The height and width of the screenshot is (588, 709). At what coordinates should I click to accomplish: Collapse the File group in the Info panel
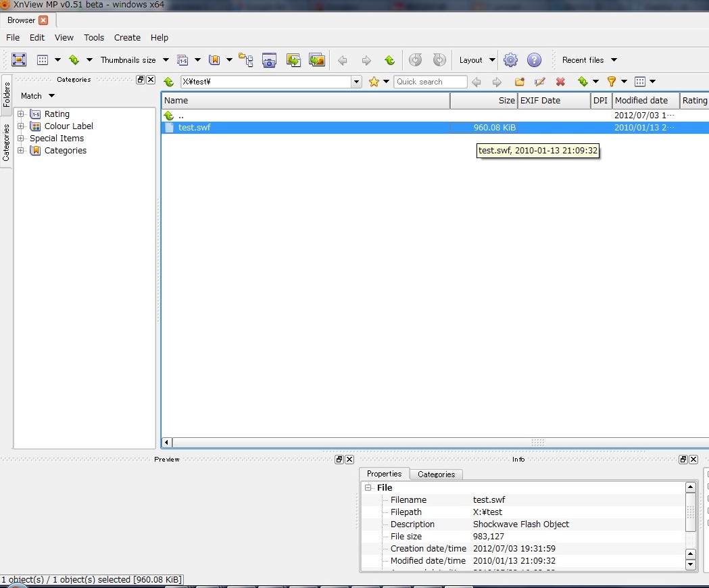[x=368, y=487]
